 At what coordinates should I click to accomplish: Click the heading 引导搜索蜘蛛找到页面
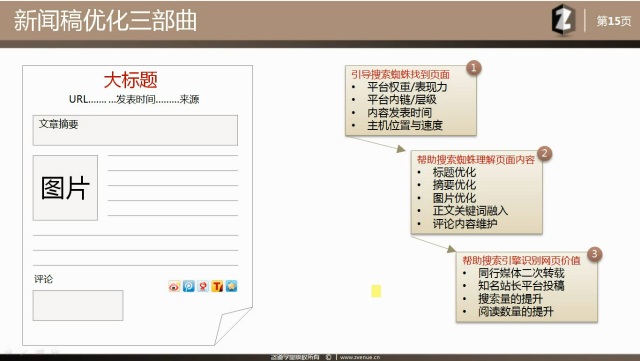coord(400,74)
